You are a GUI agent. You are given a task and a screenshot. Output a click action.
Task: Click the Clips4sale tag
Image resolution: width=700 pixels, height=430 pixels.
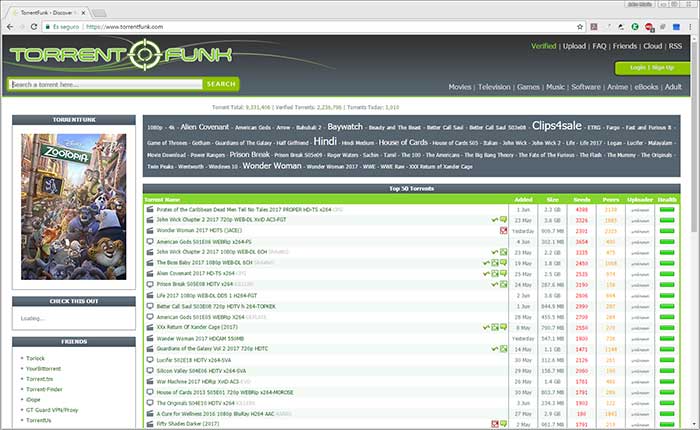pyautogui.click(x=556, y=126)
